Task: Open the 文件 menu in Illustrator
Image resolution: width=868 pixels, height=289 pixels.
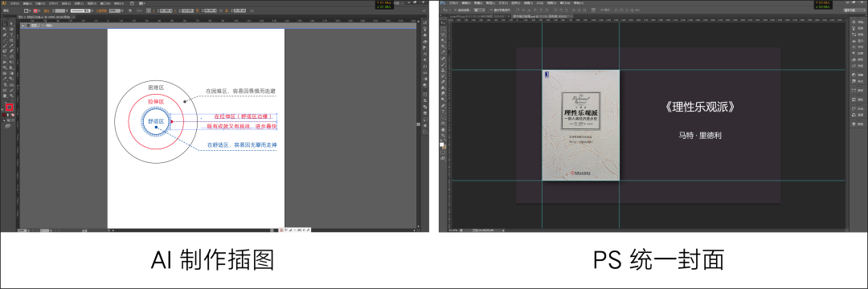Action: pyautogui.click(x=14, y=3)
